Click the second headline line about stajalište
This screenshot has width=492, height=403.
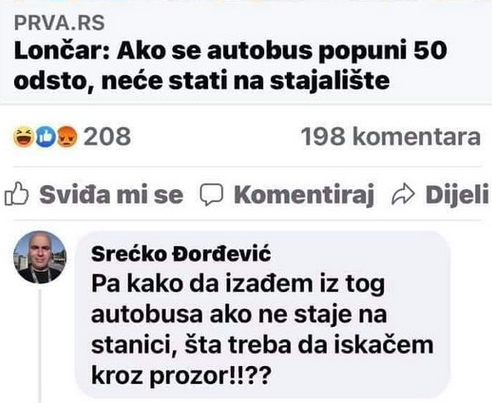click(202, 81)
